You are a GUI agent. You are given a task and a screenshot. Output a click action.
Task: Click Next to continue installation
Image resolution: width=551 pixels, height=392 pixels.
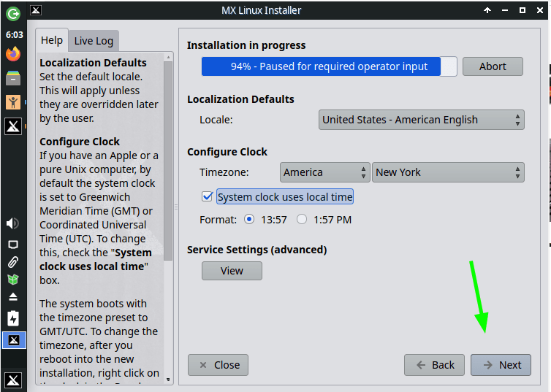pyautogui.click(x=501, y=365)
